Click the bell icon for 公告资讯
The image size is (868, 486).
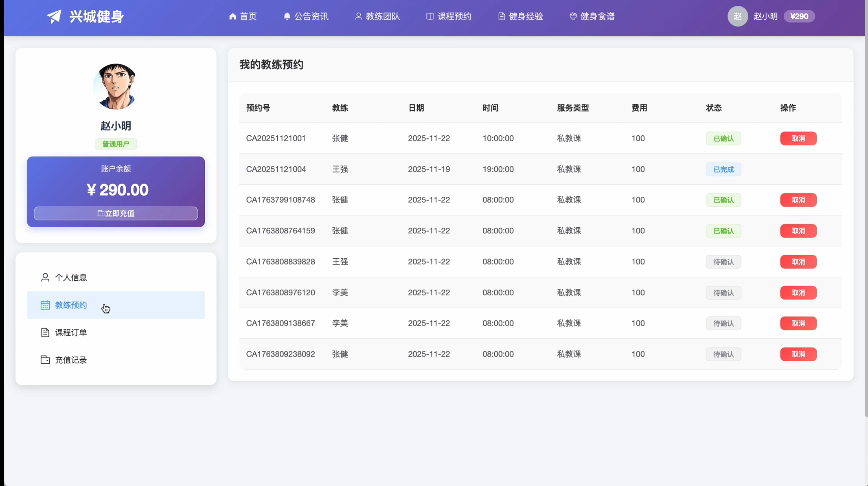coord(287,16)
